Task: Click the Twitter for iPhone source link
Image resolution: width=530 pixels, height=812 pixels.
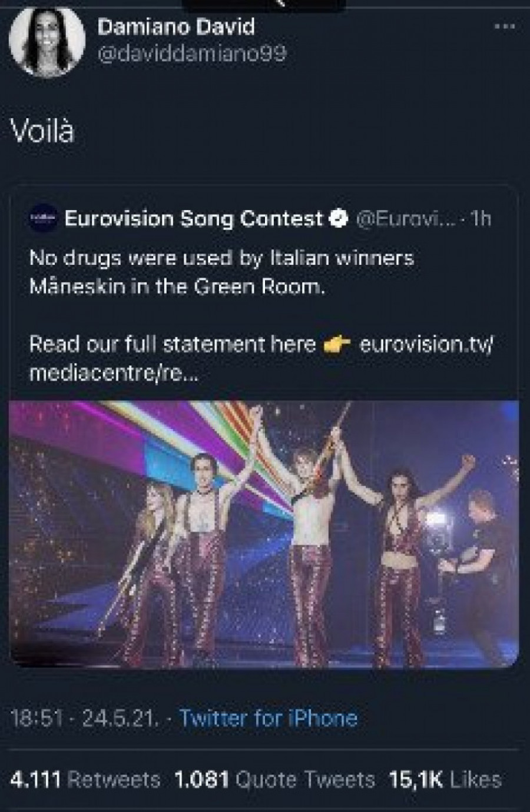Action: click(x=269, y=718)
